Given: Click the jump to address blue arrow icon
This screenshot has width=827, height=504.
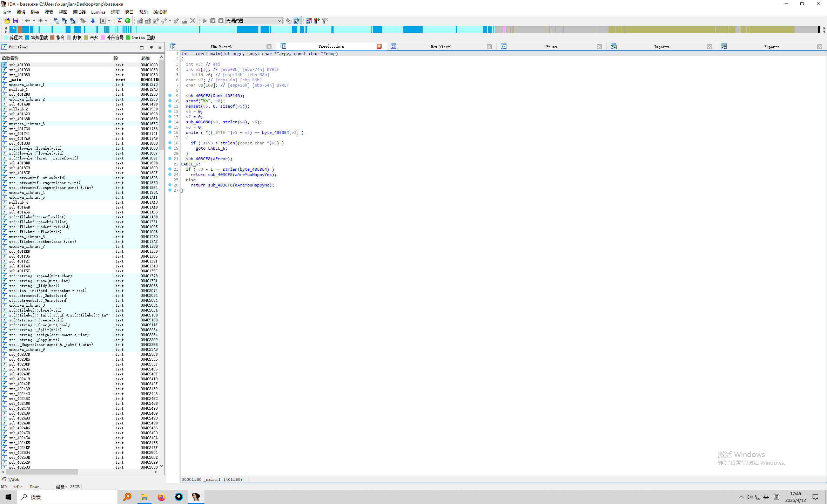Looking at the screenshot, I should coord(93,21).
